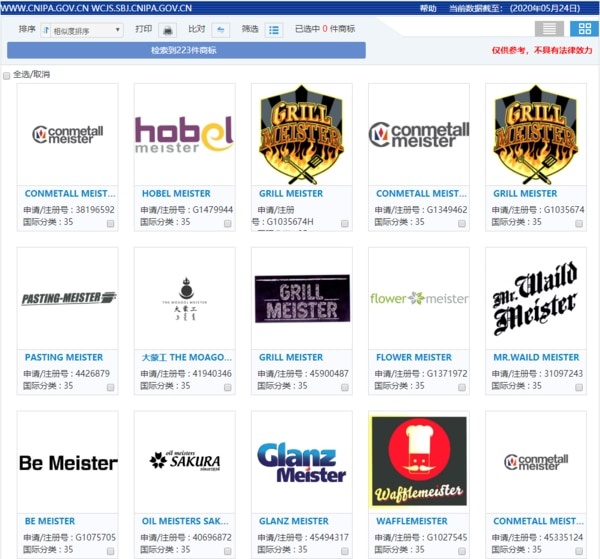Viewport: 600px width, 559px height.
Task: Open the OIL MEISTERS SAK... title link
Action: 185,521
